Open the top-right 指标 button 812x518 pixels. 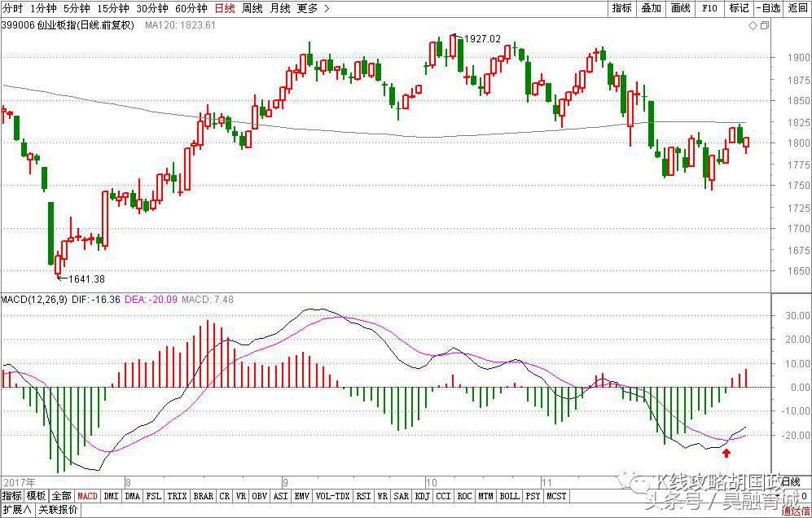621,8
